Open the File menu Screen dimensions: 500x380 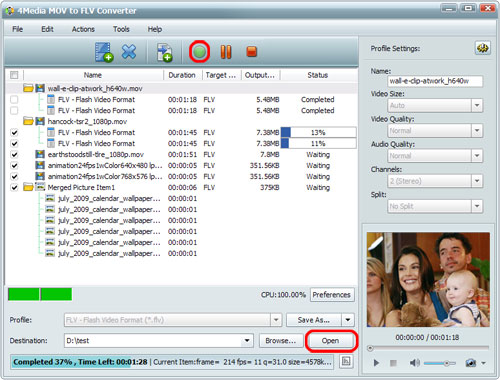[x=17, y=29]
